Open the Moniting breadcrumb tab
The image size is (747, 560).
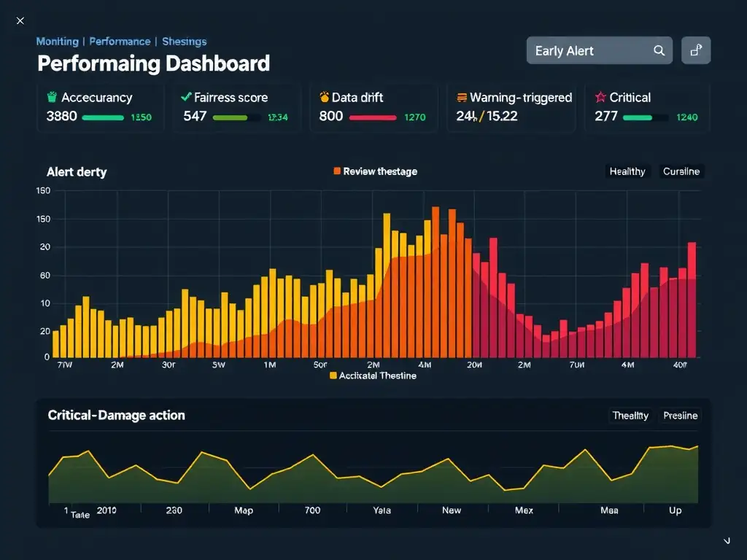tap(57, 42)
